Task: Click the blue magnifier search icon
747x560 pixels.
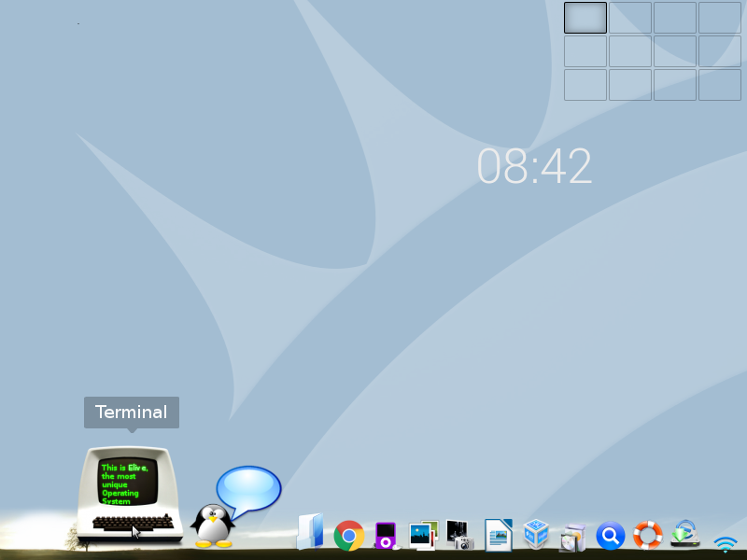Action: pyautogui.click(x=611, y=536)
